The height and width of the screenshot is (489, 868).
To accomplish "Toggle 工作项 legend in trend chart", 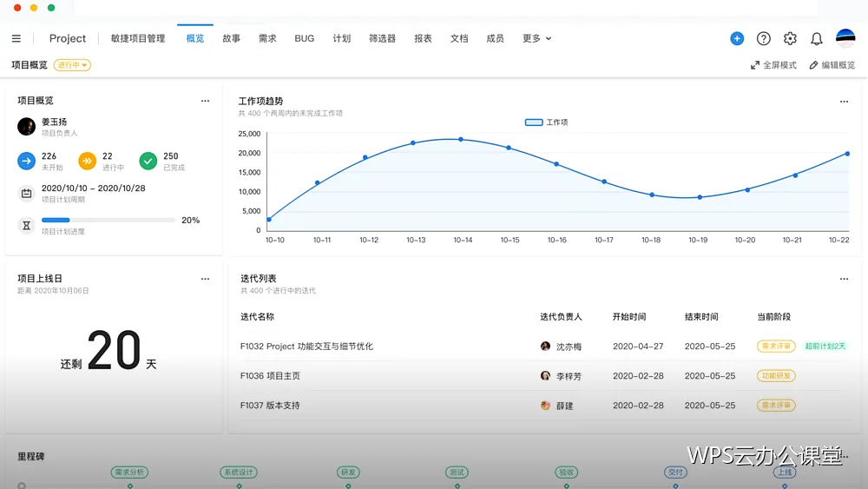I will [x=546, y=122].
